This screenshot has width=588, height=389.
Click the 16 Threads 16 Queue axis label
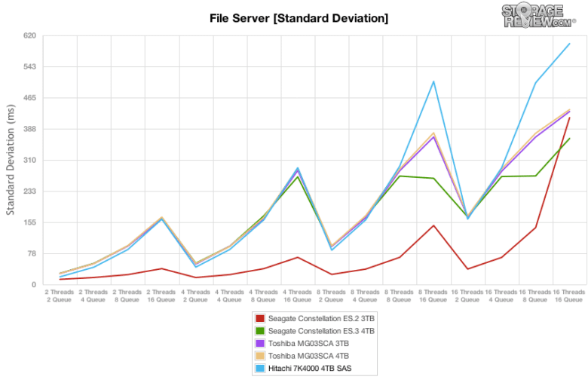pyautogui.click(x=569, y=296)
